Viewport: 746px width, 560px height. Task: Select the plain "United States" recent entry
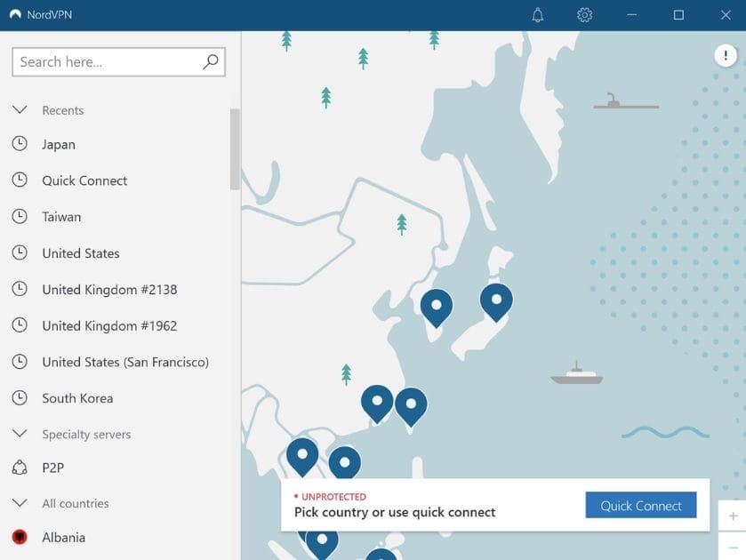pos(81,253)
